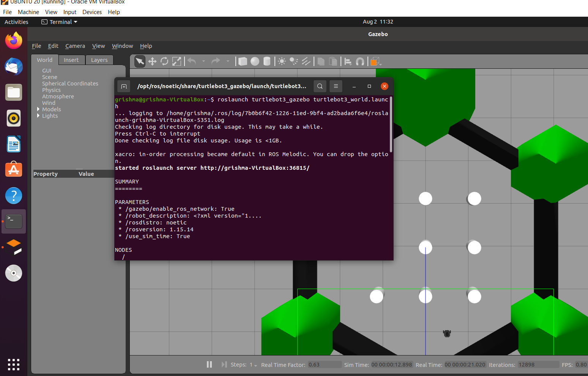Insert a box shape

[x=243, y=61]
